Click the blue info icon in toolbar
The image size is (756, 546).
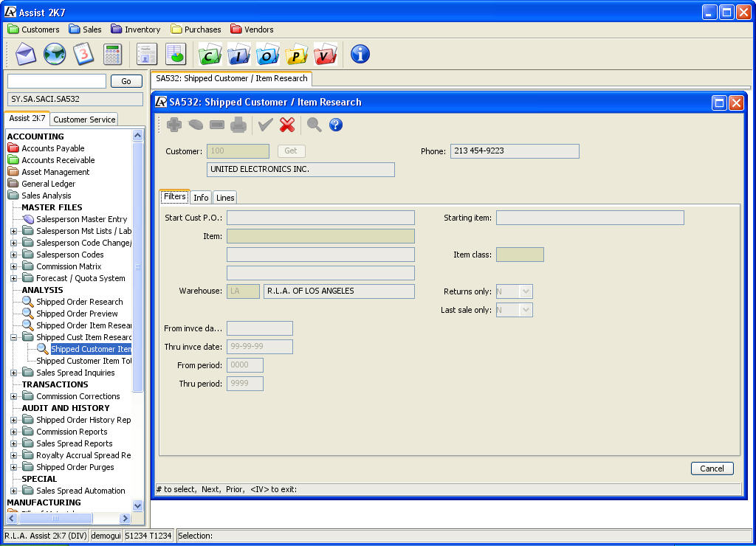pyautogui.click(x=360, y=54)
